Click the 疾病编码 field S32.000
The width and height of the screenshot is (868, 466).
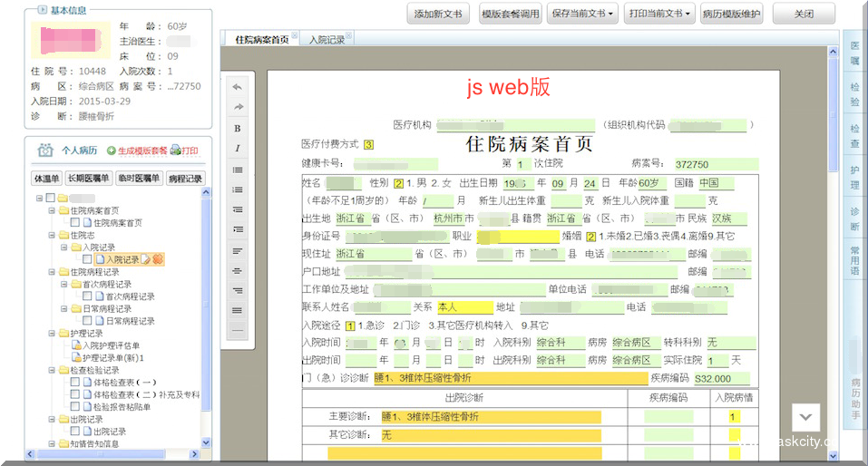721,379
